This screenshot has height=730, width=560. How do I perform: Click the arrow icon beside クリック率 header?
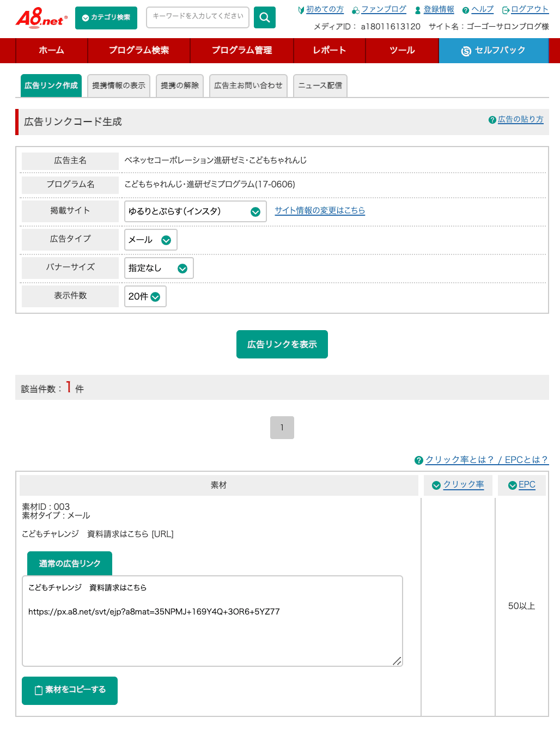pos(436,485)
